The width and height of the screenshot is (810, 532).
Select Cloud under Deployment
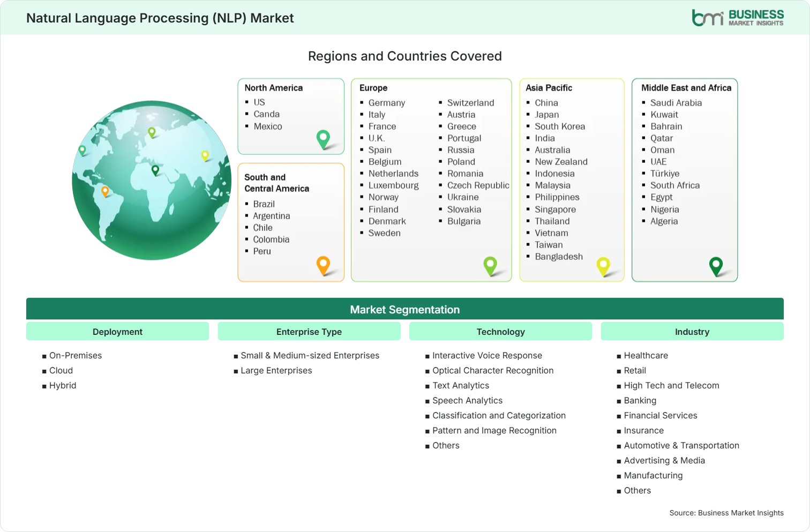click(61, 370)
